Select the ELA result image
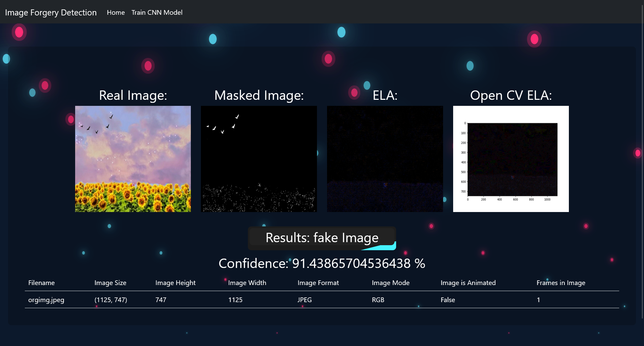 (385, 159)
